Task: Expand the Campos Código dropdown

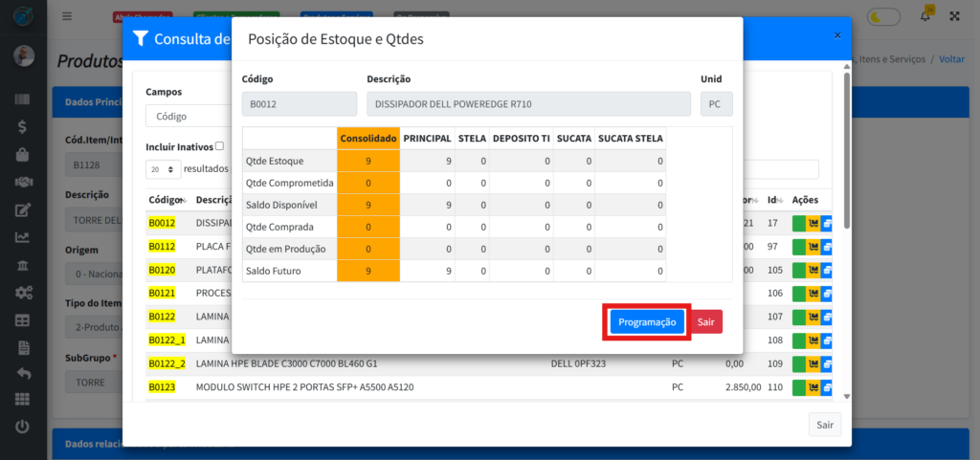Action: pyautogui.click(x=187, y=116)
